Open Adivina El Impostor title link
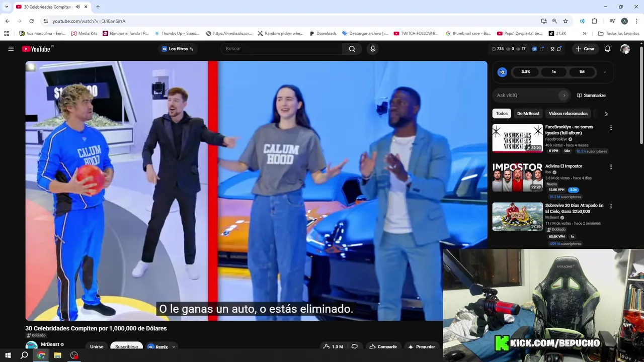This screenshot has width=644, height=362. pos(563,166)
